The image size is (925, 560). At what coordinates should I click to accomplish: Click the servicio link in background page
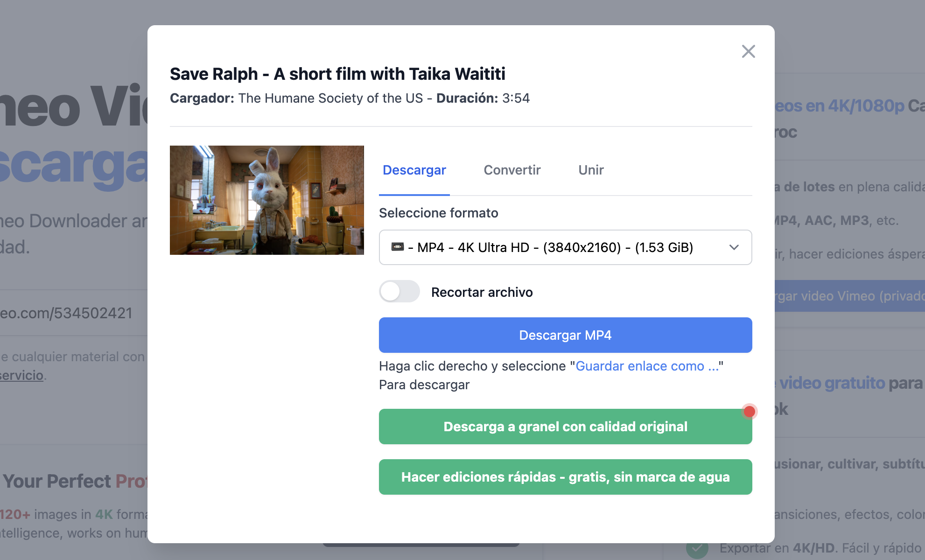(x=21, y=376)
